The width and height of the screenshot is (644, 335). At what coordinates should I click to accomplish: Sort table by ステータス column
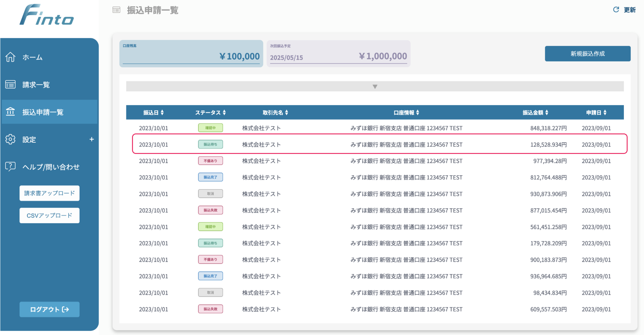pyautogui.click(x=210, y=113)
